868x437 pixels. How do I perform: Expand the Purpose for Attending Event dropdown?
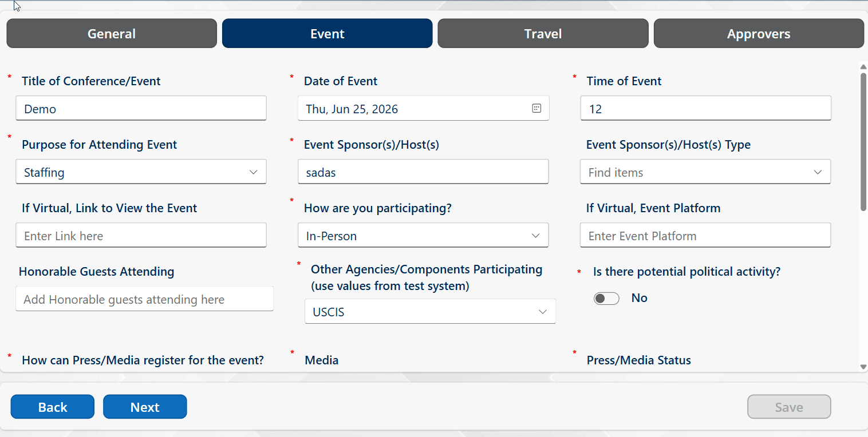point(141,172)
